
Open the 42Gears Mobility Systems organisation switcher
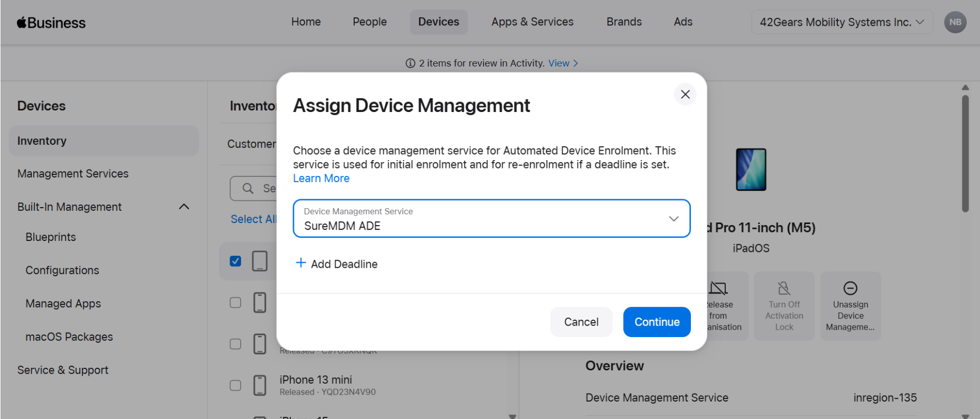pyautogui.click(x=842, y=22)
